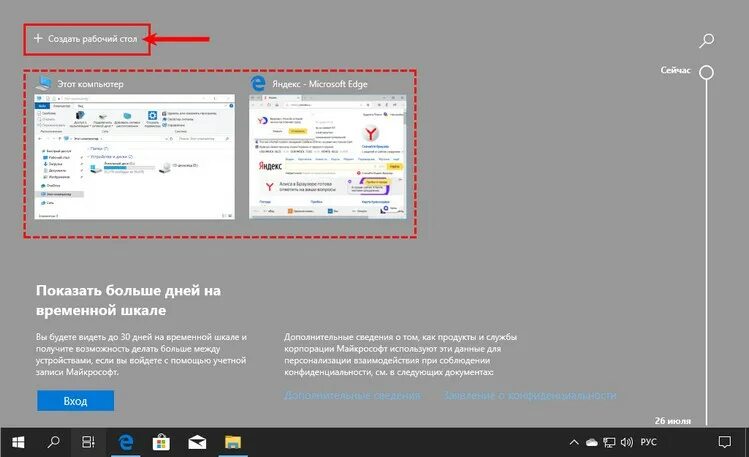
Task: Click the 'Яндекс - Microsoft Edge' title text
Action: pos(320,84)
